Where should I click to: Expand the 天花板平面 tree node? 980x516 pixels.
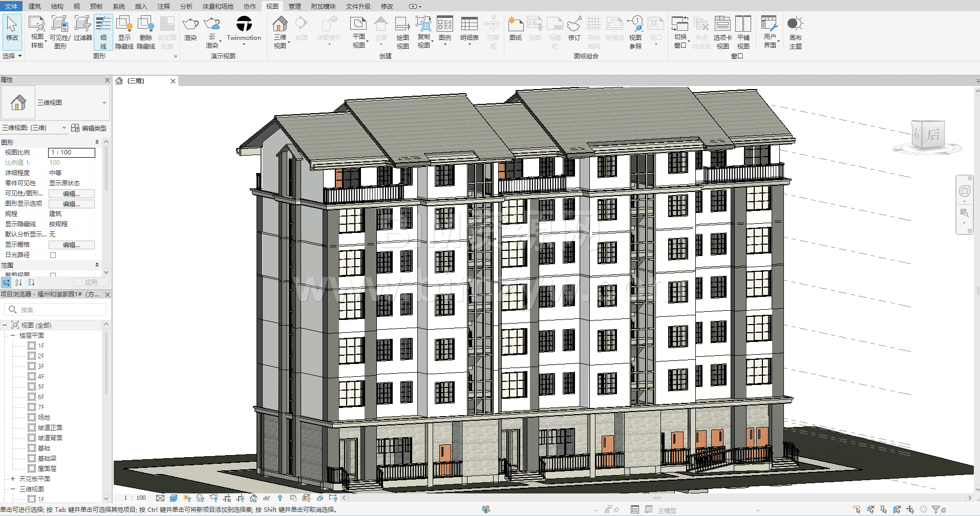coord(13,479)
